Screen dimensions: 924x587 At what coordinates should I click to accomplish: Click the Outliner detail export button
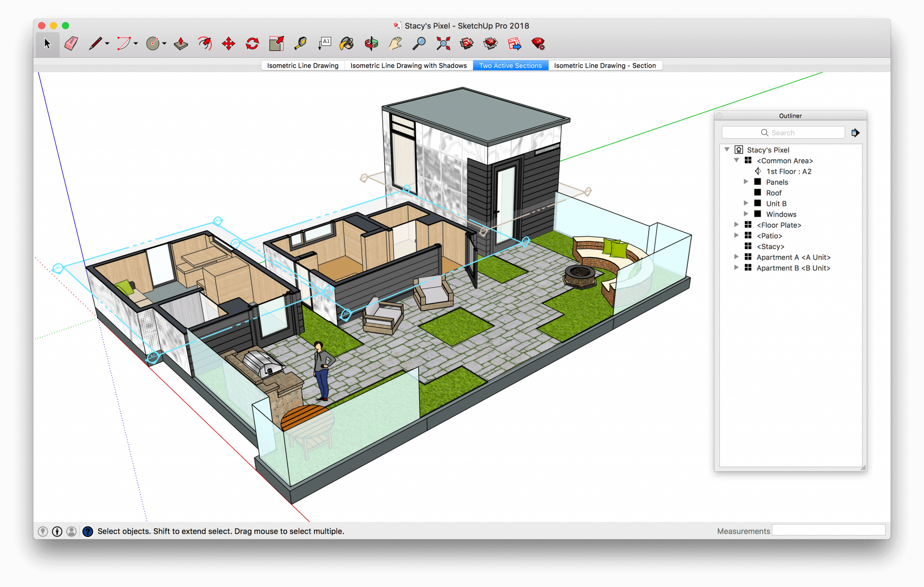tap(855, 132)
